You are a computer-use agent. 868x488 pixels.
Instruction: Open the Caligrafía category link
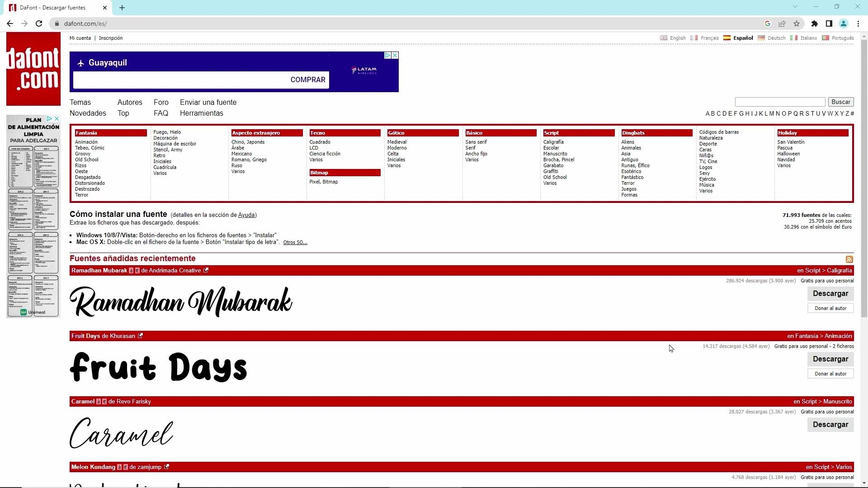pyautogui.click(x=553, y=142)
